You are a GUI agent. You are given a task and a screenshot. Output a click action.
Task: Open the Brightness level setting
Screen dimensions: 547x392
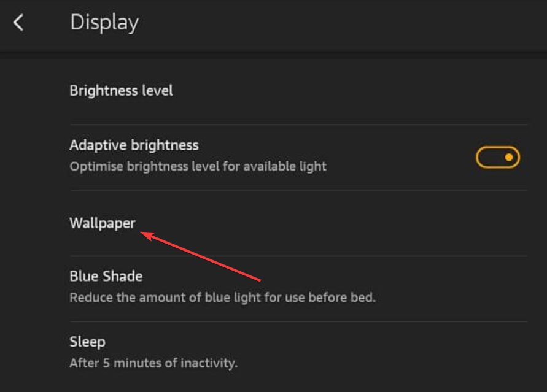click(121, 91)
